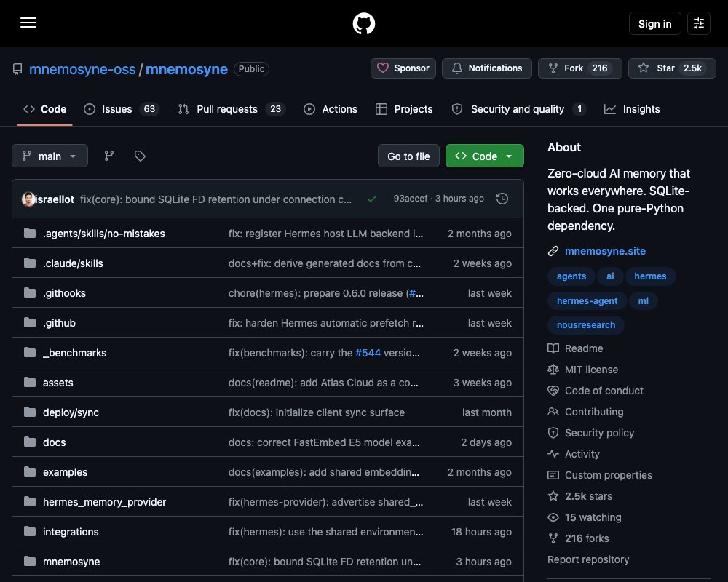Open the Pull requests tab
Screen dimensions: 728x582
click(232, 109)
